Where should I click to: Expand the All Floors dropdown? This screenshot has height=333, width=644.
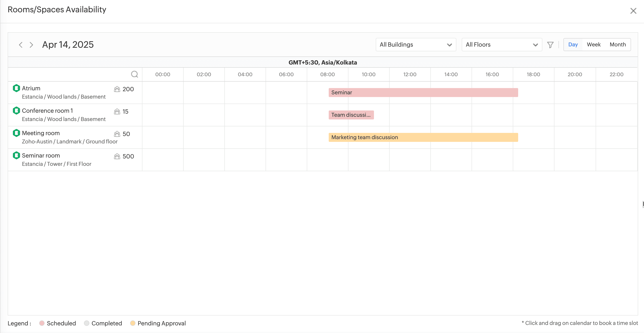[x=502, y=45]
